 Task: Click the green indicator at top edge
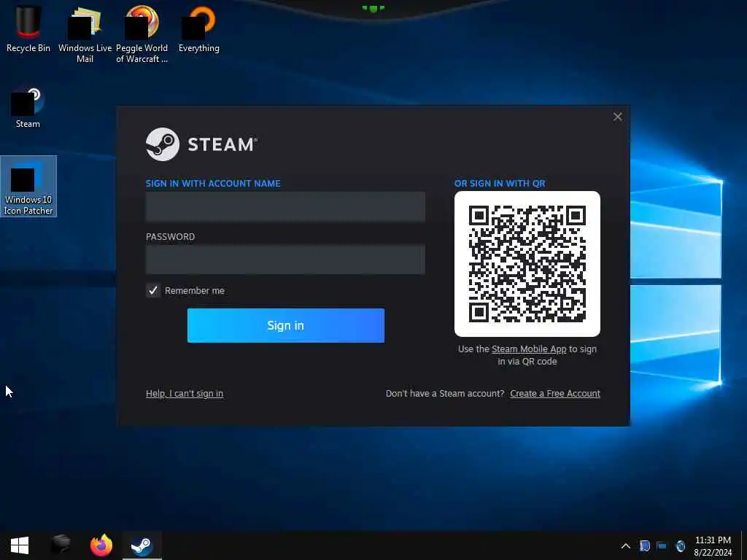pyautogui.click(x=373, y=8)
